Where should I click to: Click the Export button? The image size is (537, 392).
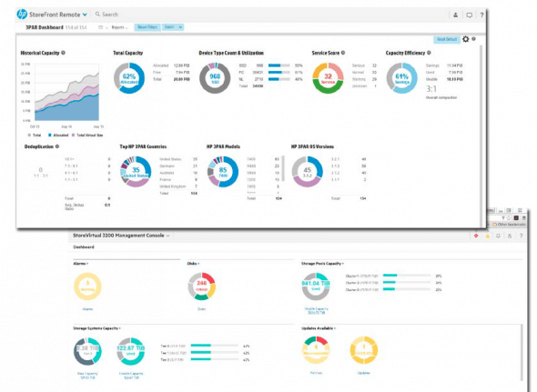[x=169, y=27]
